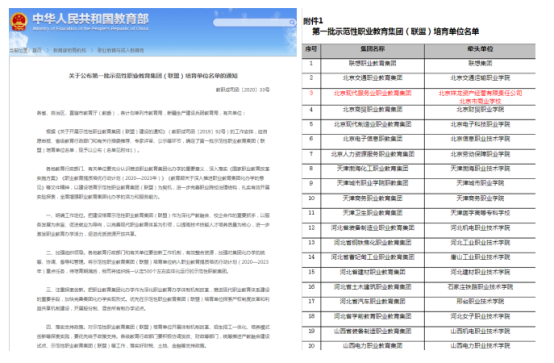
Task: Click the second breadcrumb chevron separator
Action: point(92,50)
